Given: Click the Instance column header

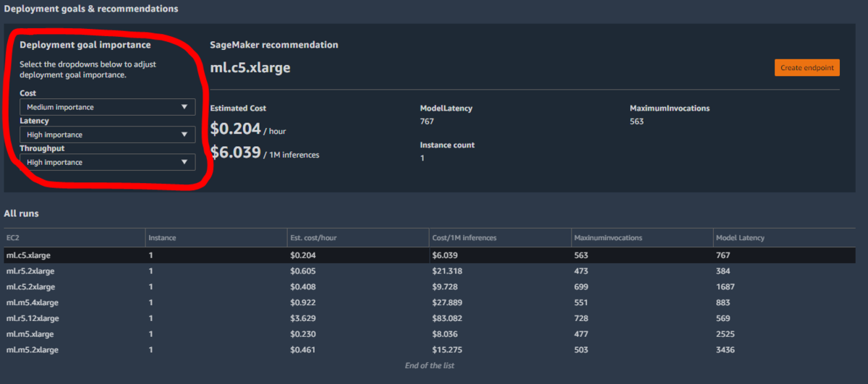Looking at the screenshot, I should click(216, 238).
